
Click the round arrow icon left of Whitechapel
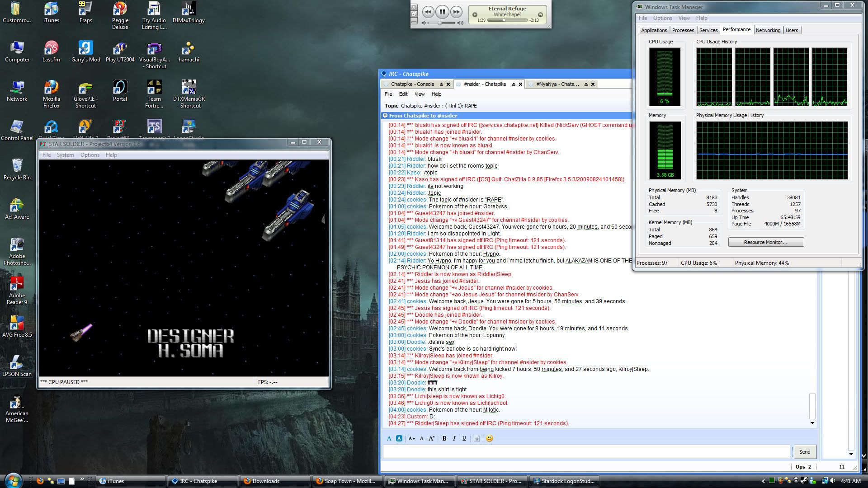(475, 15)
